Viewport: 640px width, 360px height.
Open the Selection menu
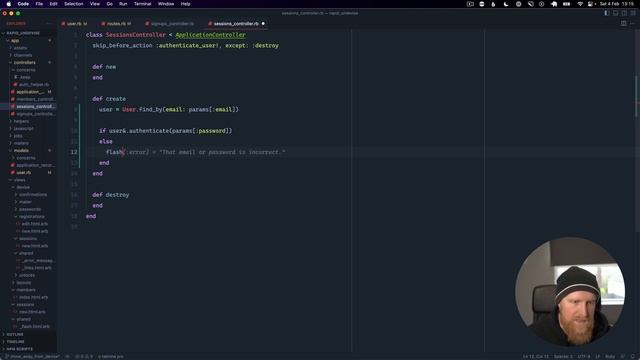73,4
